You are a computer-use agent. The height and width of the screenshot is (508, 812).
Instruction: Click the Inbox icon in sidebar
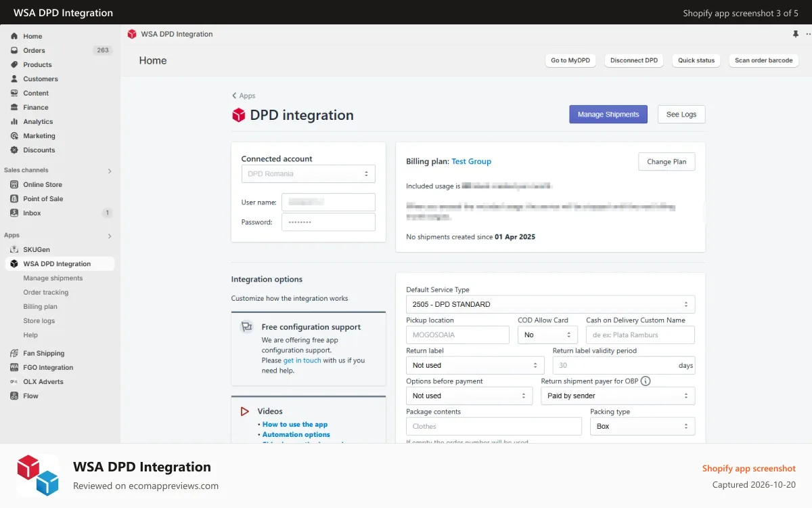14,213
